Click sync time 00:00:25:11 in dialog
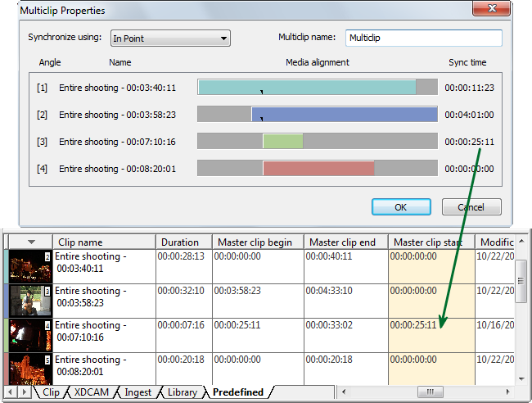The image size is (532, 403). [469, 142]
